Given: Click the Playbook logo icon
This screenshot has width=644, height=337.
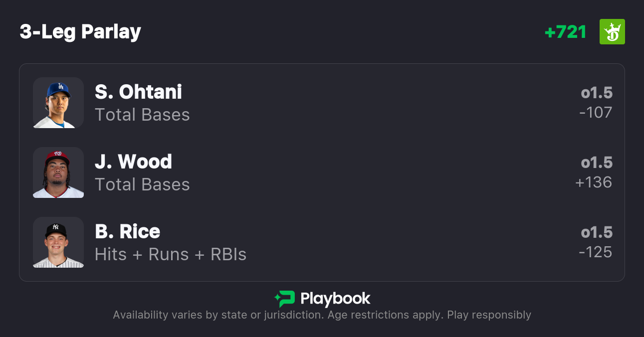Looking at the screenshot, I should [x=285, y=299].
